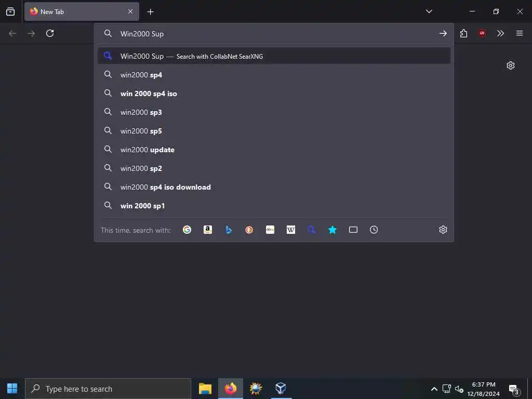The width and height of the screenshot is (532, 399).
Task: Reload the current page
Action: coord(50,33)
